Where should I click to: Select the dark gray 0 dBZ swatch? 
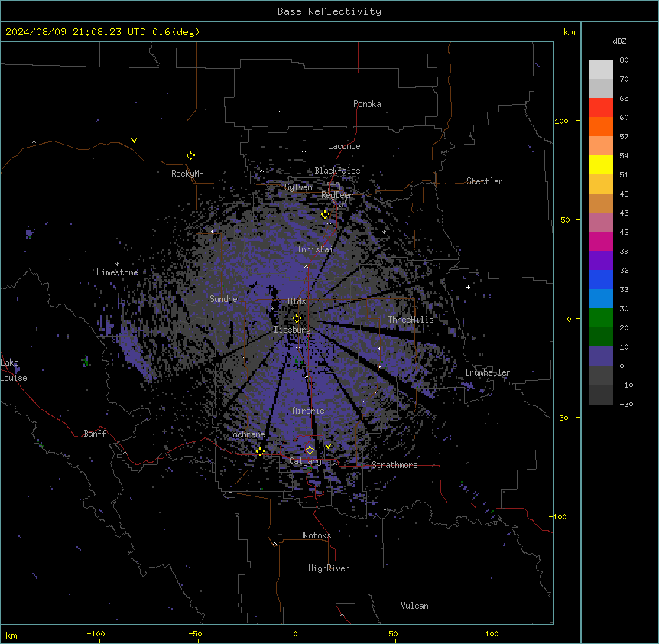(x=601, y=375)
